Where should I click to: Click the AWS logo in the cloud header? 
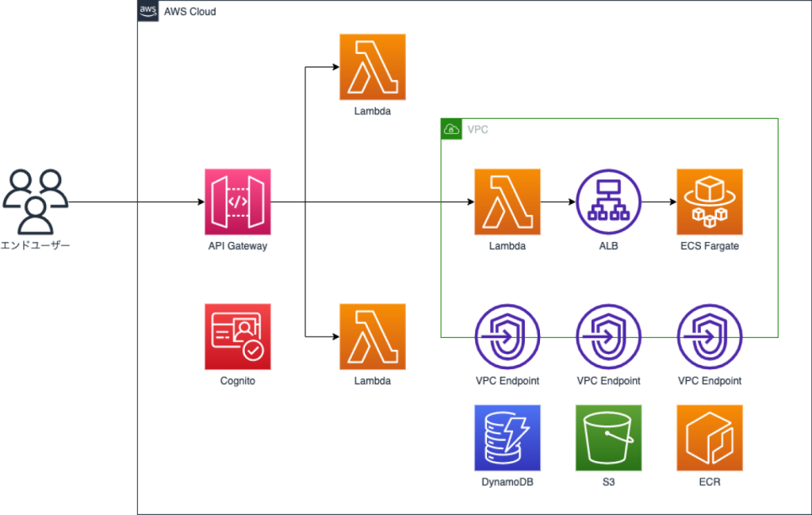(147, 11)
